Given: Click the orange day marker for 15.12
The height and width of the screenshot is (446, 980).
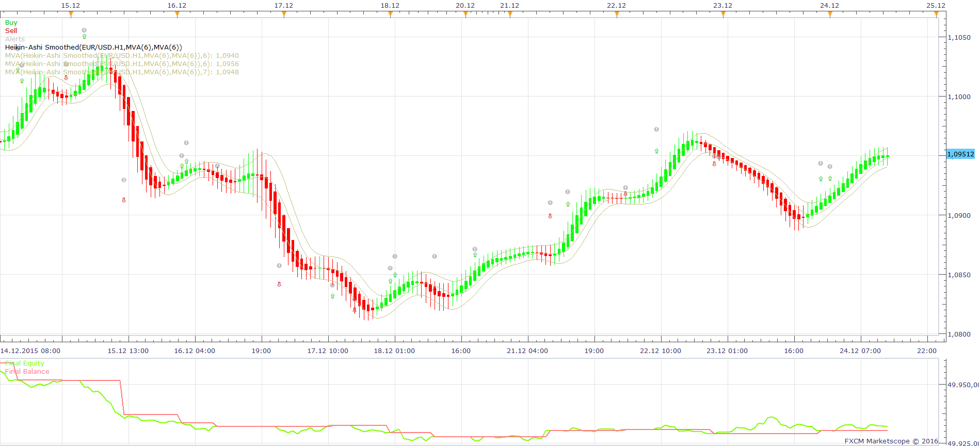Looking at the screenshot, I should [x=71, y=14].
